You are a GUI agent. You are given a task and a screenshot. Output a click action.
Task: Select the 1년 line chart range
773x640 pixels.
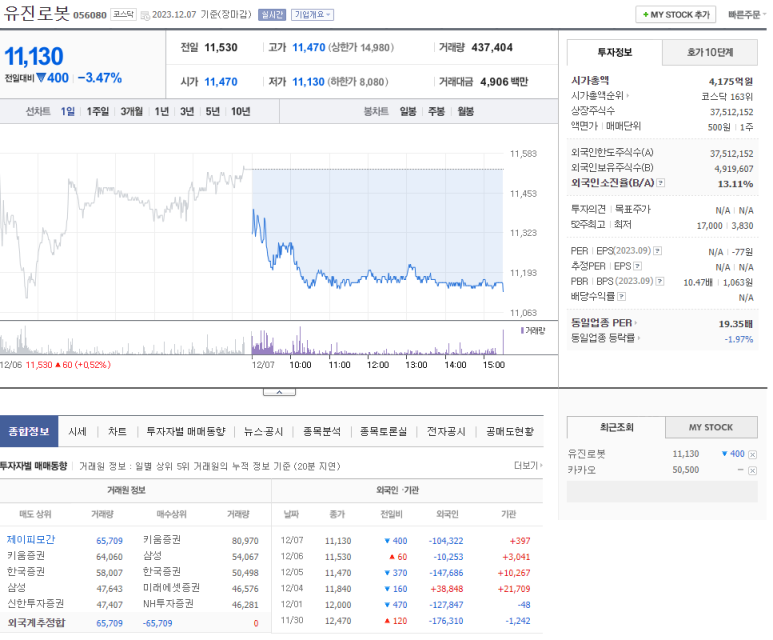tap(162, 111)
